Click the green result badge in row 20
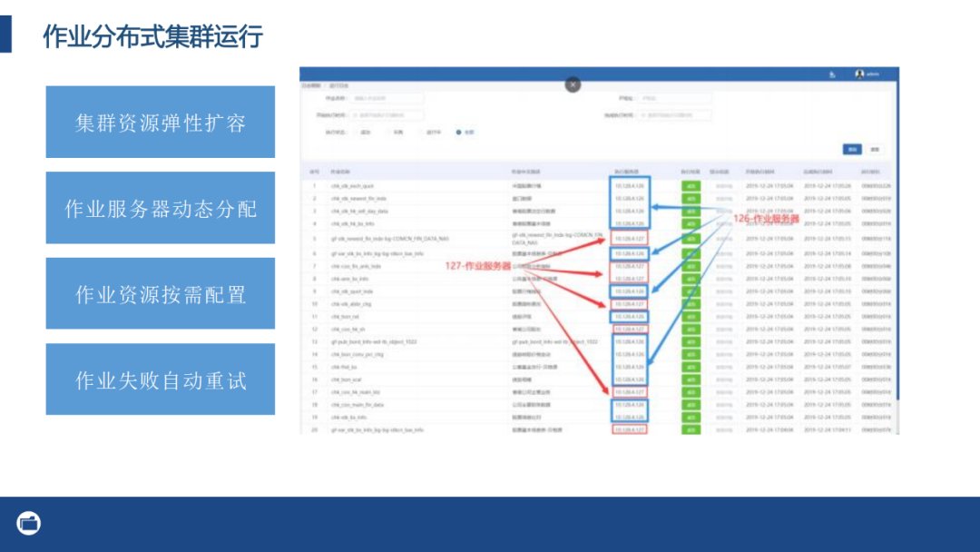The width and height of the screenshot is (980, 552). 691,430
